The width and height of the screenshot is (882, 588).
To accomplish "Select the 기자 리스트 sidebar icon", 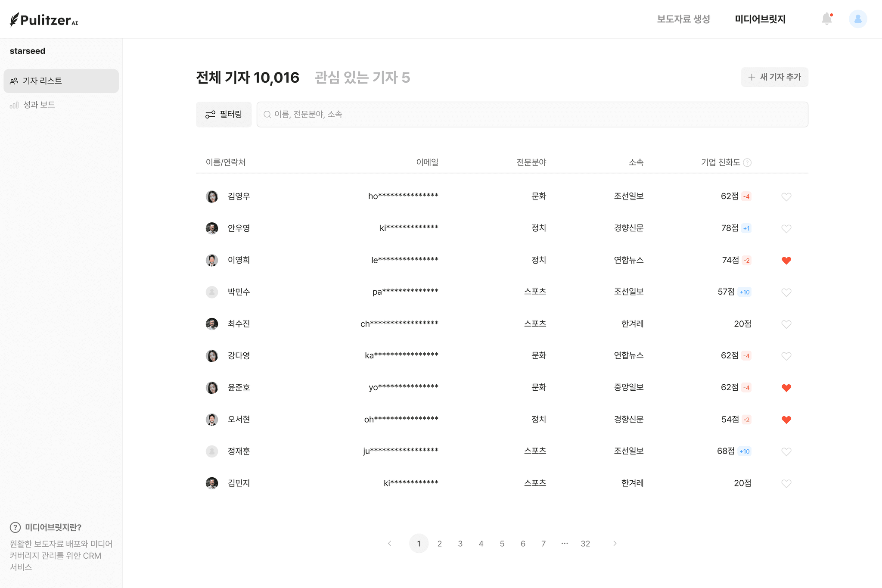I will [x=13, y=81].
